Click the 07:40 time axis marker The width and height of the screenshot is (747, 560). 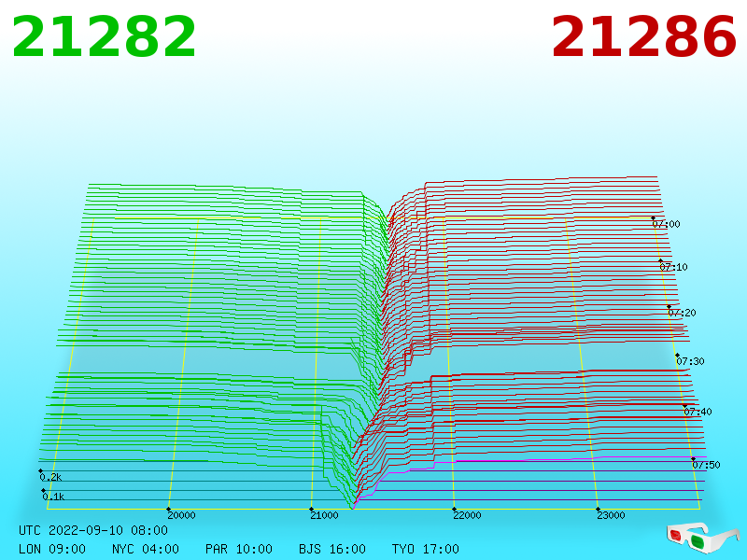coord(698,412)
